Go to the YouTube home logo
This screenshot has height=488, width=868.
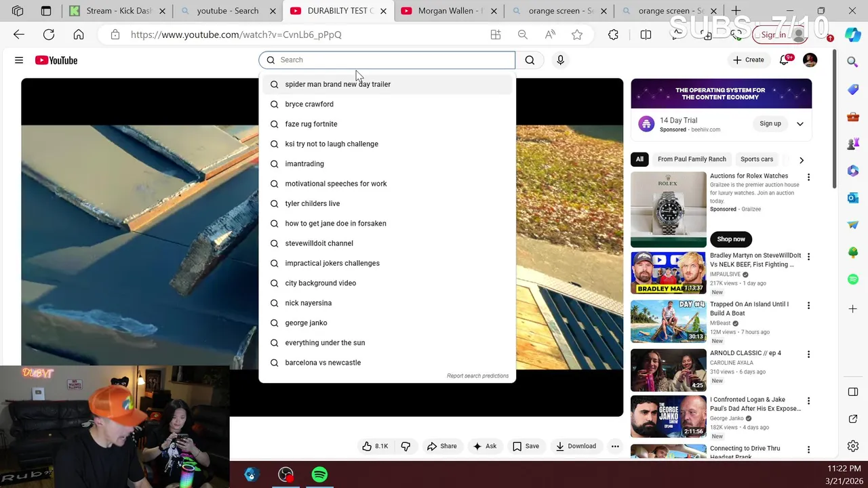pyautogui.click(x=56, y=60)
